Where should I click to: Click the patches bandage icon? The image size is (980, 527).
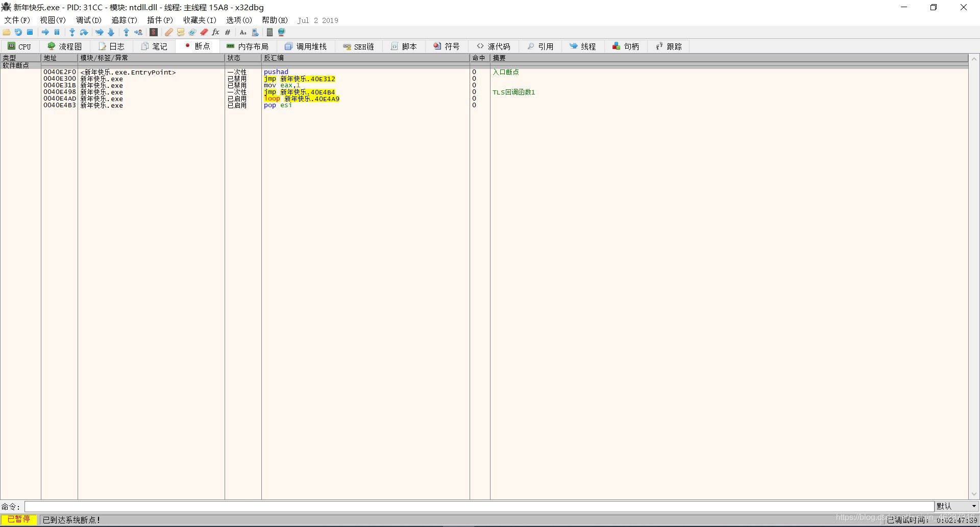169,32
